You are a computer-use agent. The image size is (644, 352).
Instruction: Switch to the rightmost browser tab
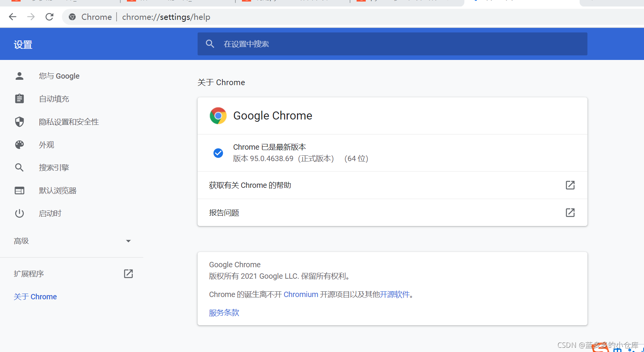point(612,3)
